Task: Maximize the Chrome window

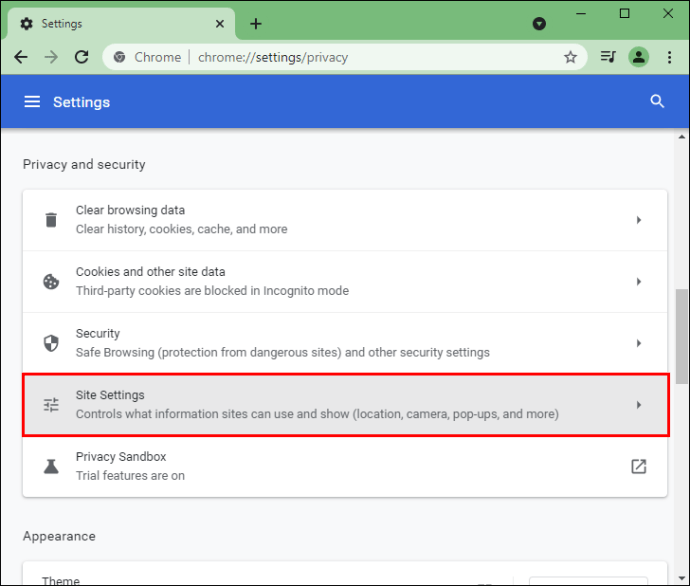Action: pos(624,14)
